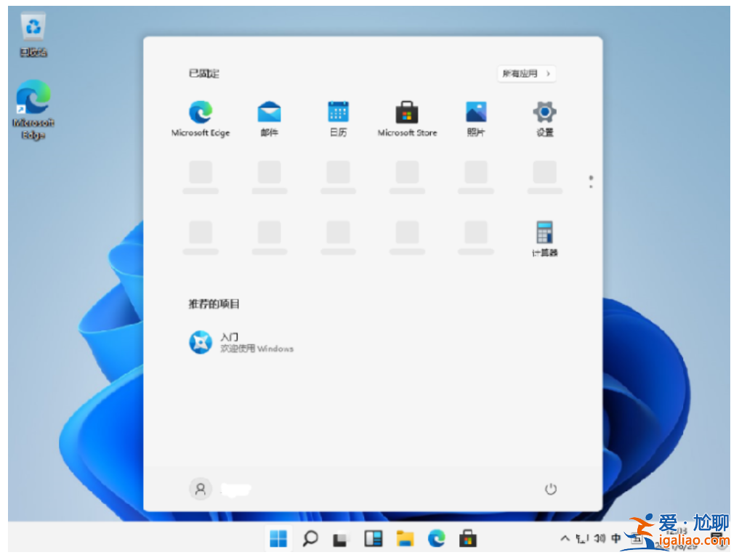
Task: Go to the next pinned apps page
Action: [x=590, y=188]
